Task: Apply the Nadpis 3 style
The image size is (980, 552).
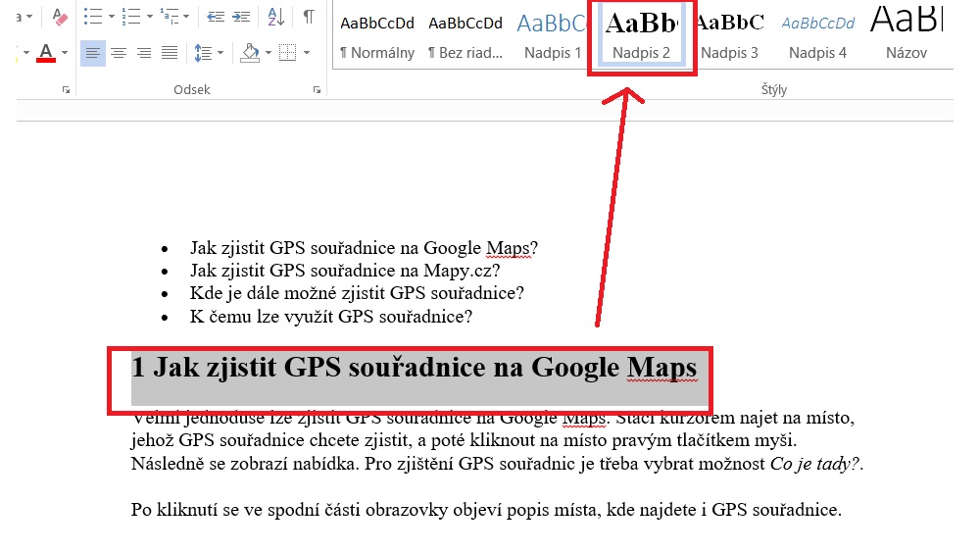Action: (729, 36)
